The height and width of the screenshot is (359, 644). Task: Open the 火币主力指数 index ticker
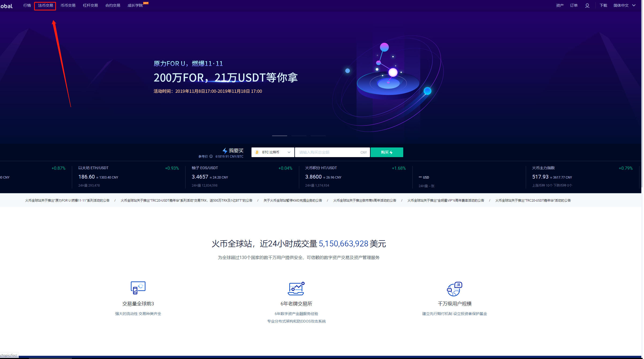582,177
